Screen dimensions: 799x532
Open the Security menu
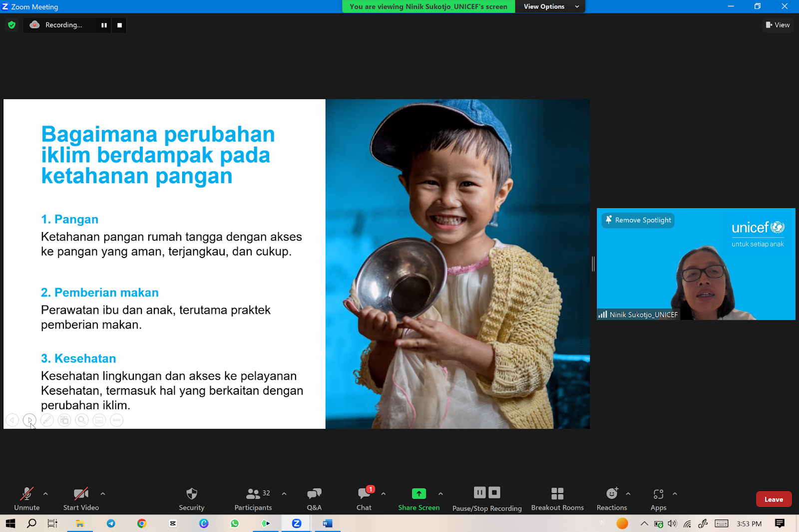click(192, 499)
